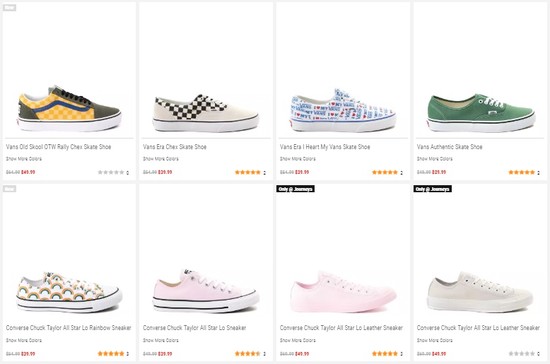Viewport: 550px width, 364px height.
Task: Open the Converse Rainbow sneaker image
Action: pyautogui.click(x=69, y=292)
